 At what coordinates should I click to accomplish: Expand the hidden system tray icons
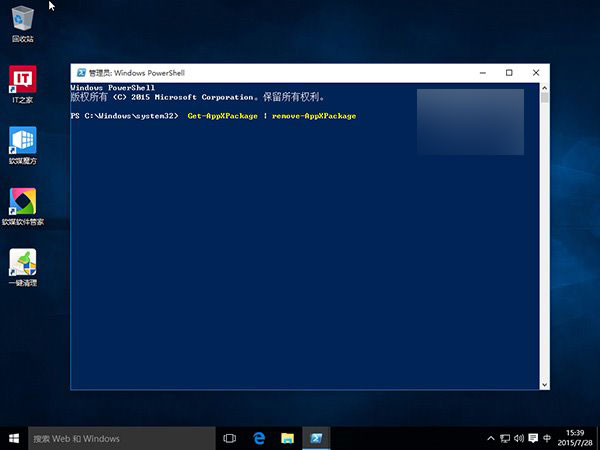coord(490,438)
